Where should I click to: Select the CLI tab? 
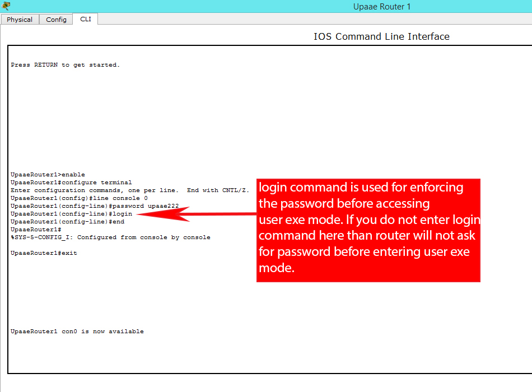click(x=86, y=19)
